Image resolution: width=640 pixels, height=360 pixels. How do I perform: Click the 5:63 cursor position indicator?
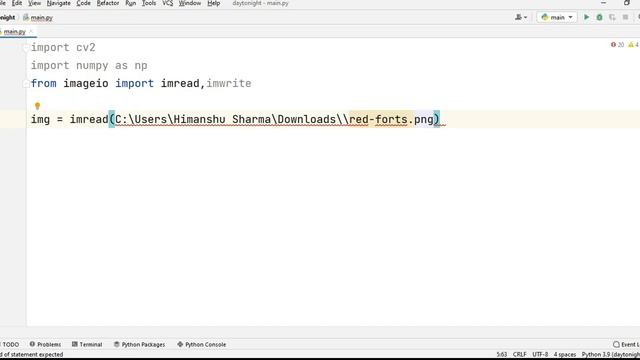(x=502, y=354)
